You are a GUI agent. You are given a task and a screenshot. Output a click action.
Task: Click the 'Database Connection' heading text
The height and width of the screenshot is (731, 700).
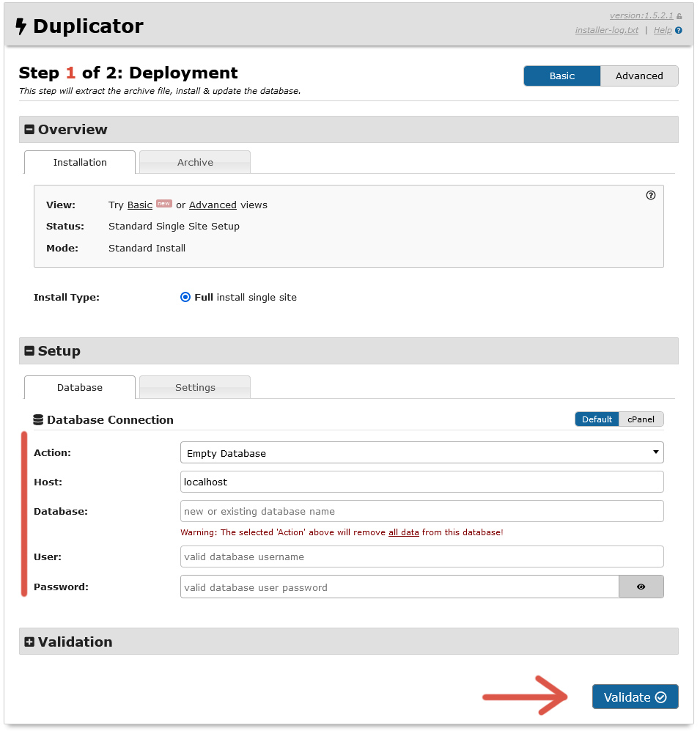pyautogui.click(x=110, y=419)
